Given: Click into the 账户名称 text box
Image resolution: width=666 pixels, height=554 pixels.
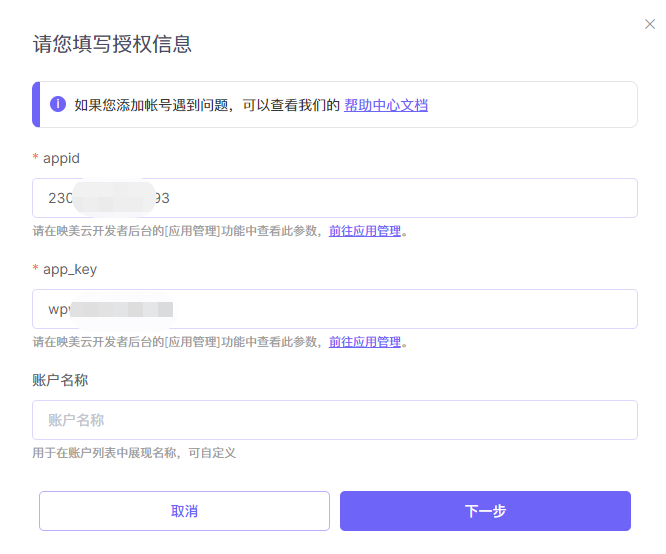Looking at the screenshot, I should [x=334, y=420].
